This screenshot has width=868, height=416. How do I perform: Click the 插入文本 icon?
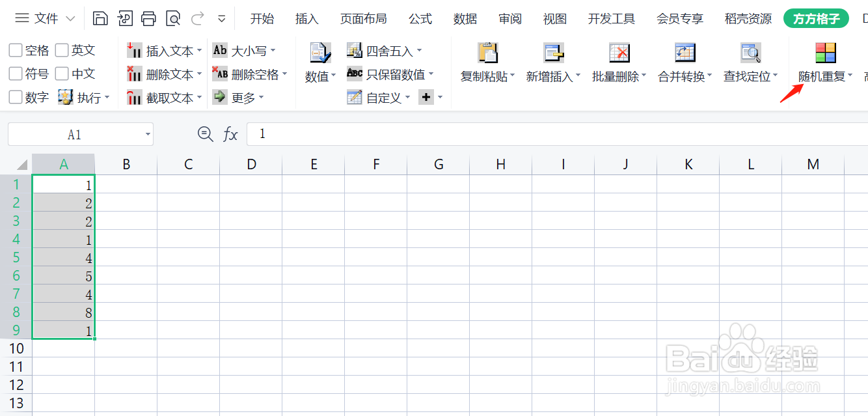click(x=135, y=50)
